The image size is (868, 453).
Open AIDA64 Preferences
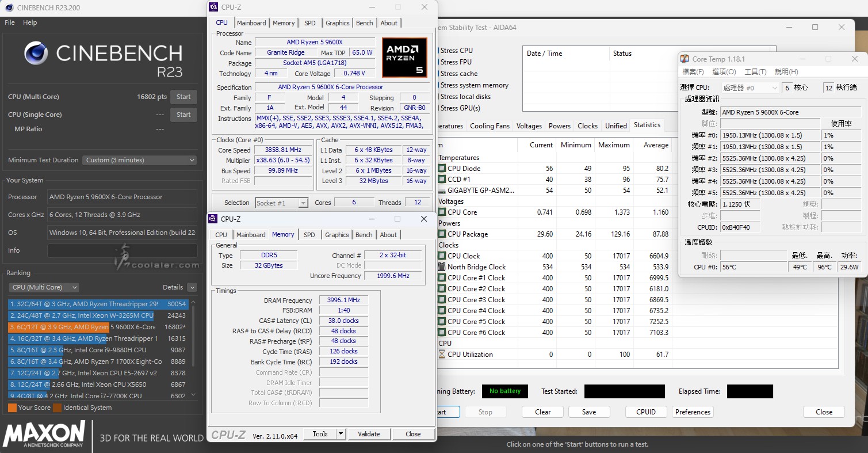pyautogui.click(x=693, y=412)
